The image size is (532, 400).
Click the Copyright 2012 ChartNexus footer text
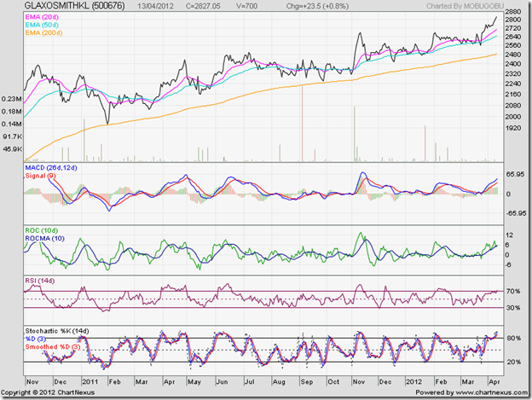click(x=55, y=391)
